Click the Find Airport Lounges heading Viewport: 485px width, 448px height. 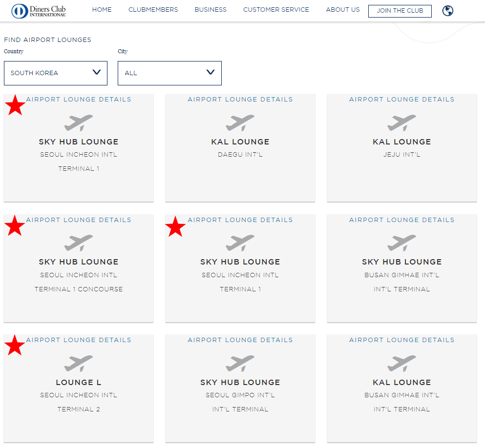tap(48, 40)
